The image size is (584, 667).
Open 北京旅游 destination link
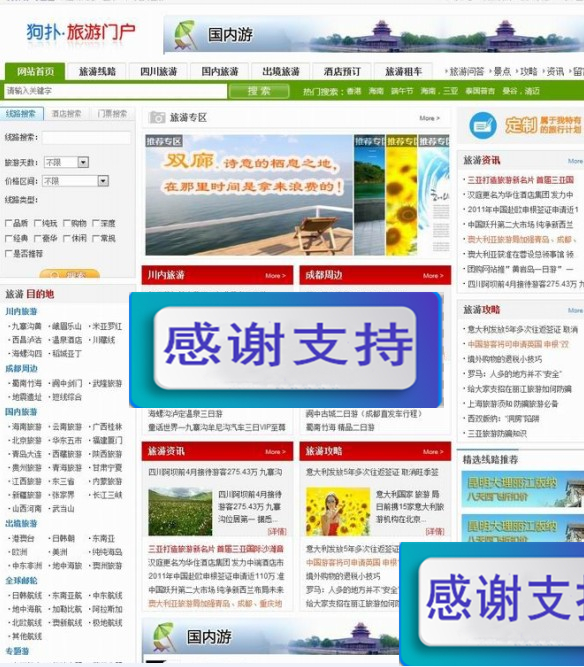(26, 440)
